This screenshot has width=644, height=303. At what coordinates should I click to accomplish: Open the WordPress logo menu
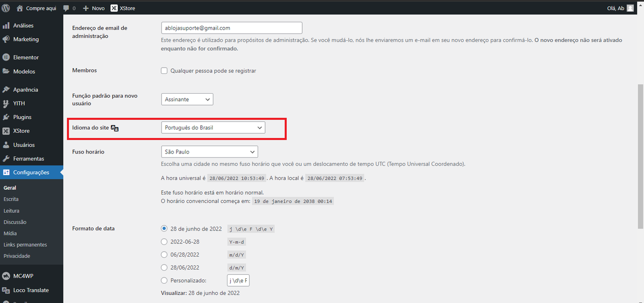[6, 8]
